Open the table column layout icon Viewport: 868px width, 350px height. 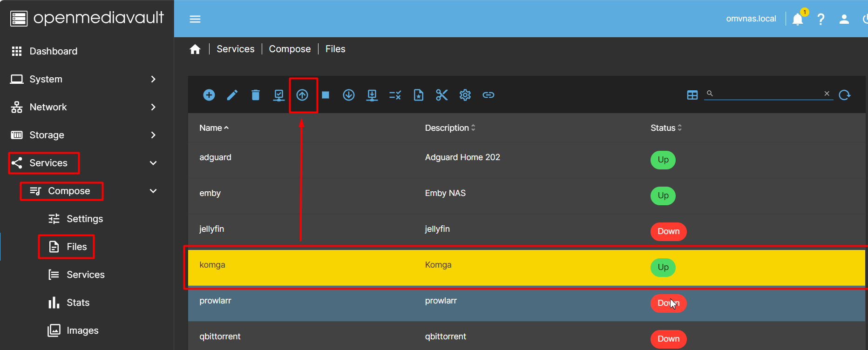point(692,95)
